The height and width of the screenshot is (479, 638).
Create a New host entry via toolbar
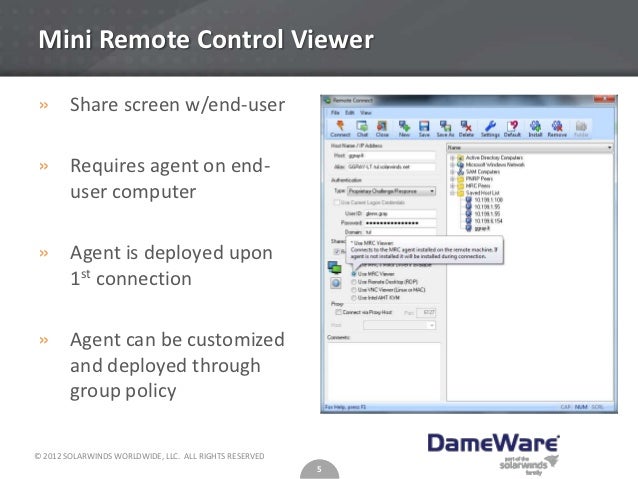tap(404, 129)
